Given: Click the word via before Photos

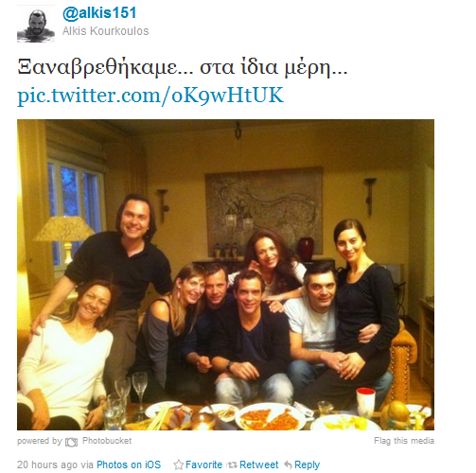Looking at the screenshot, I should [x=87, y=464].
